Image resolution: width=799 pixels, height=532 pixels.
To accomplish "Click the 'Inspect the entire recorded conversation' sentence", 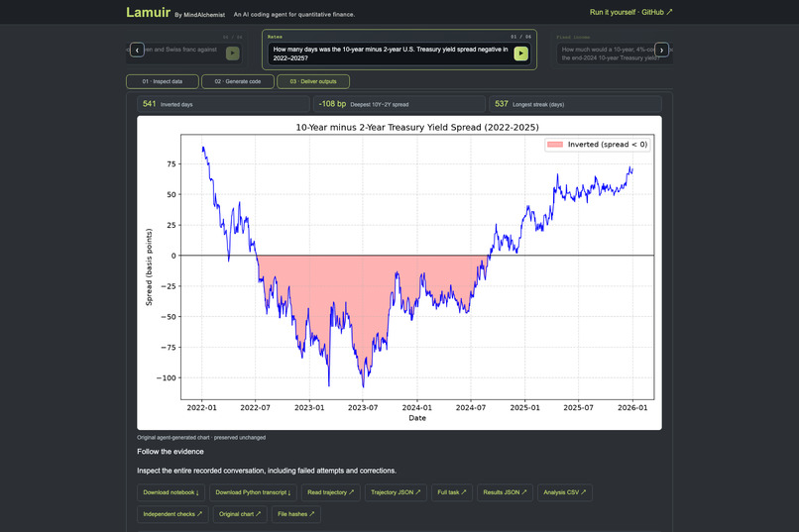I will click(x=267, y=471).
